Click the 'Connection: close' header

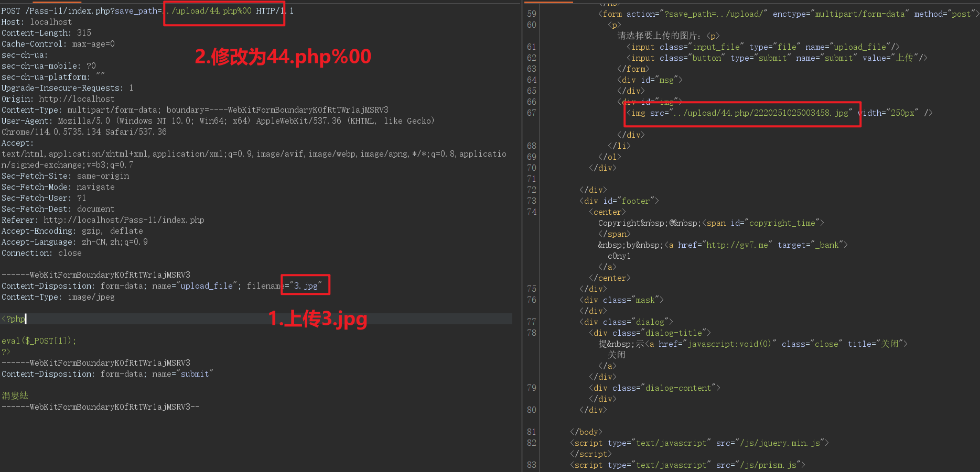tap(41, 253)
